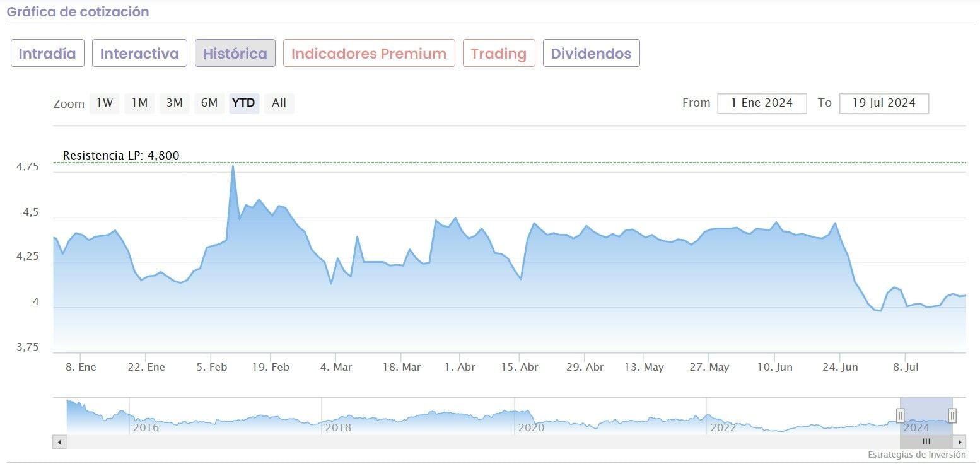Image resolution: width=980 pixels, height=476 pixels.
Task: Click the From date field
Action: [x=762, y=103]
